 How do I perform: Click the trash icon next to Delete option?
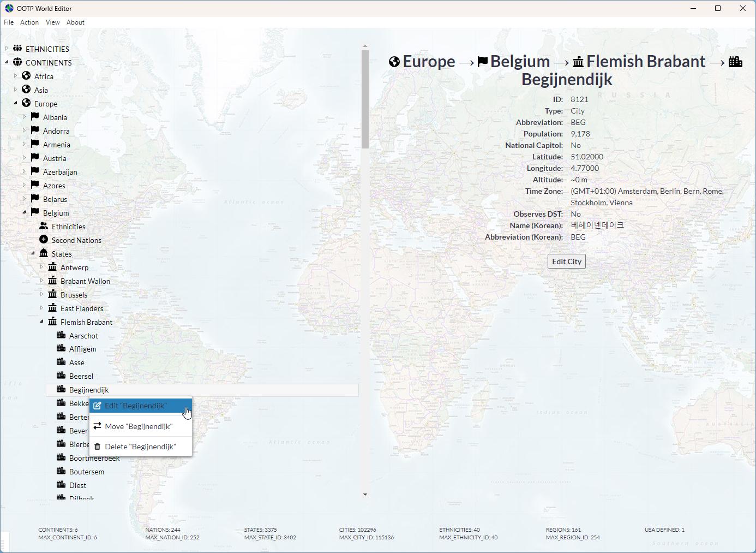point(97,446)
